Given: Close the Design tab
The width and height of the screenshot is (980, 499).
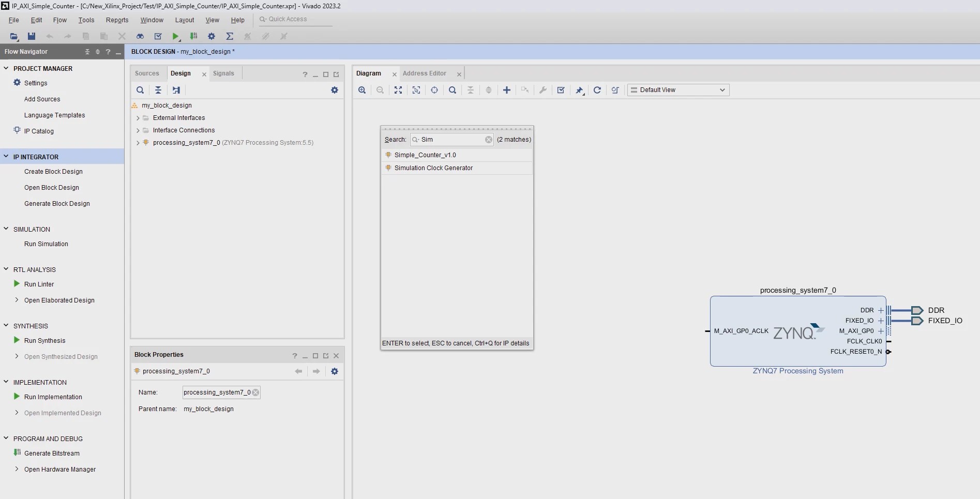Looking at the screenshot, I should point(204,74).
